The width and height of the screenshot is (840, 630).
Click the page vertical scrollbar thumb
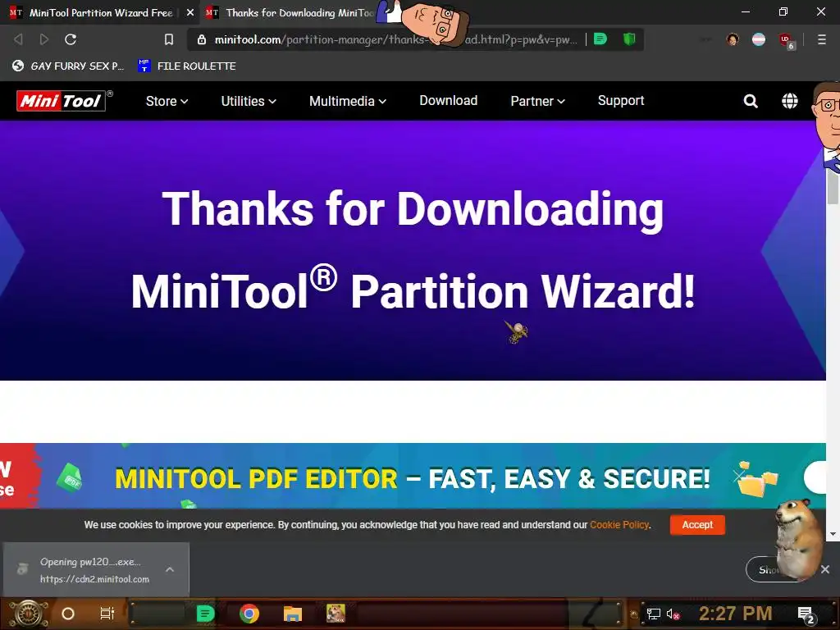(833, 185)
